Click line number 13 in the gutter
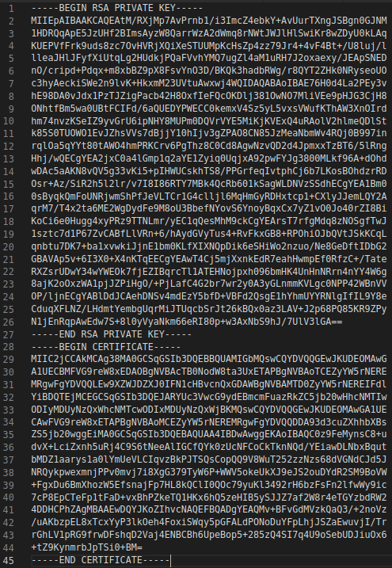 9,158
